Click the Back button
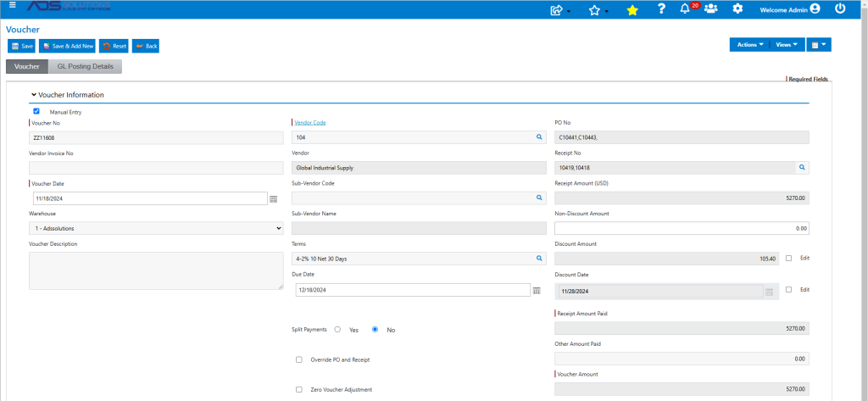The image size is (868, 401). (146, 46)
